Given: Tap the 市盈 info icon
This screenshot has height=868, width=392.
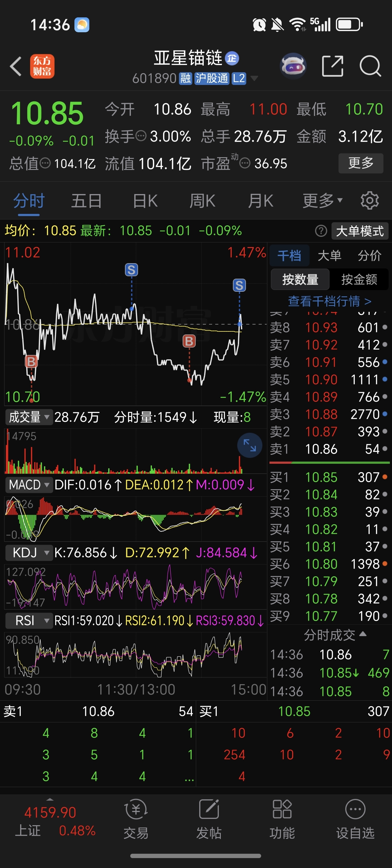Looking at the screenshot, I should coord(245,164).
